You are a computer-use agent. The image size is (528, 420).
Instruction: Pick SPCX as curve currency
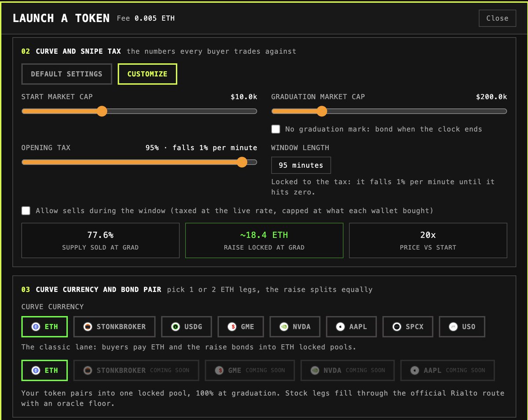tap(408, 327)
